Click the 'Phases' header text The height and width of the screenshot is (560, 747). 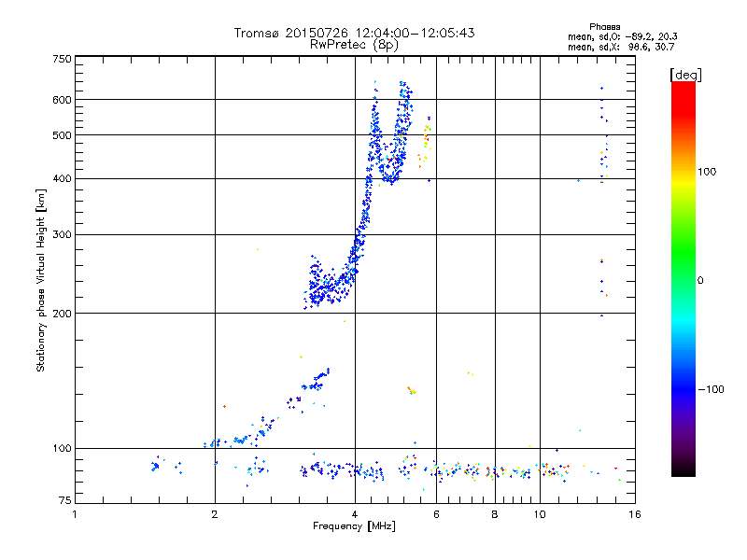(x=604, y=27)
